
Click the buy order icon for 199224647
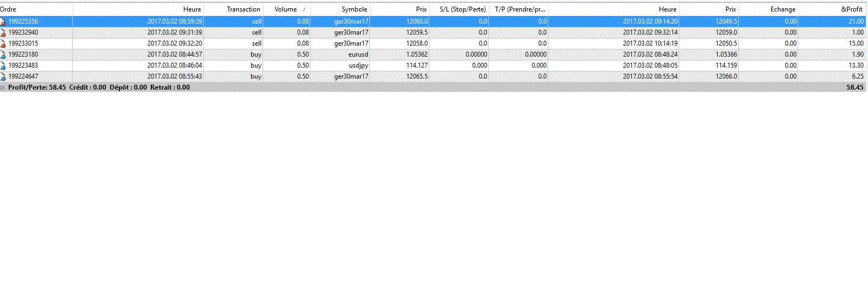(x=3, y=76)
